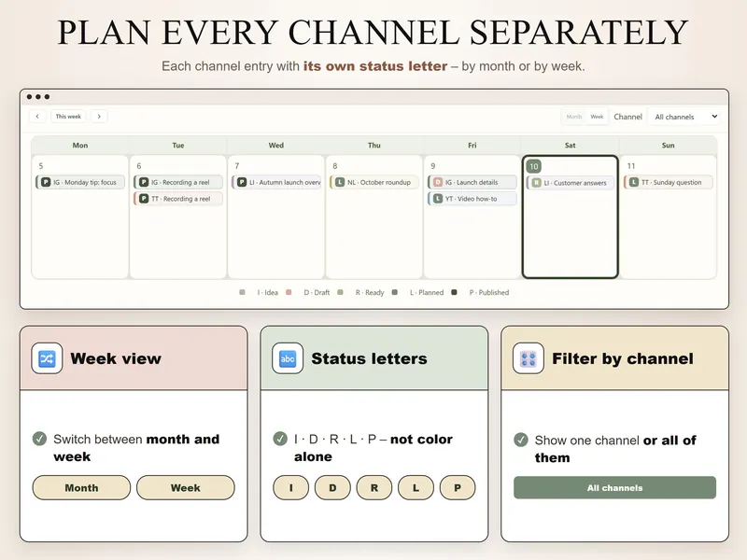Screen dimensions: 747x560
Task: Switch calendar to Week view tab
Action: coord(597,117)
